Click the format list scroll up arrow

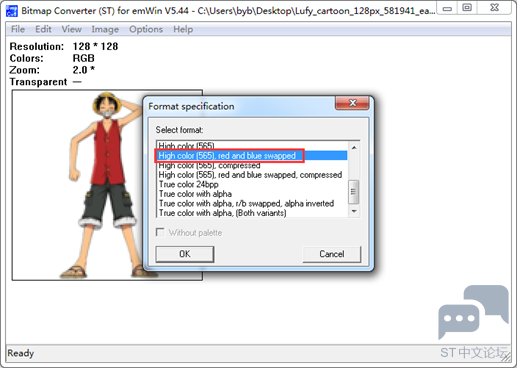tap(354, 147)
